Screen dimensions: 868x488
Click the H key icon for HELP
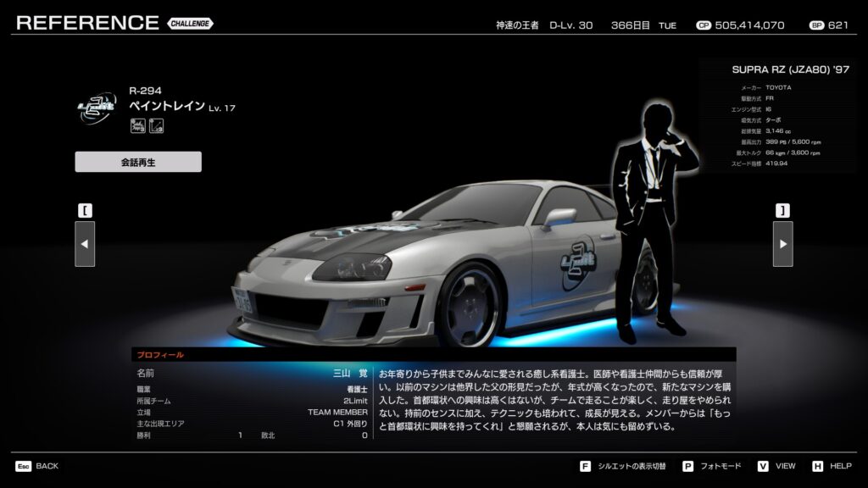[817, 466]
